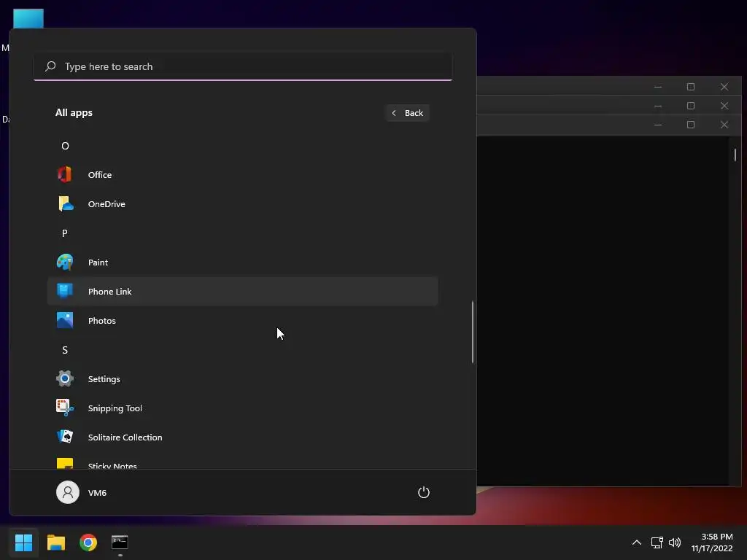Click the Windows Start button on taskbar
Image resolution: width=747 pixels, height=560 pixels.
pos(23,542)
